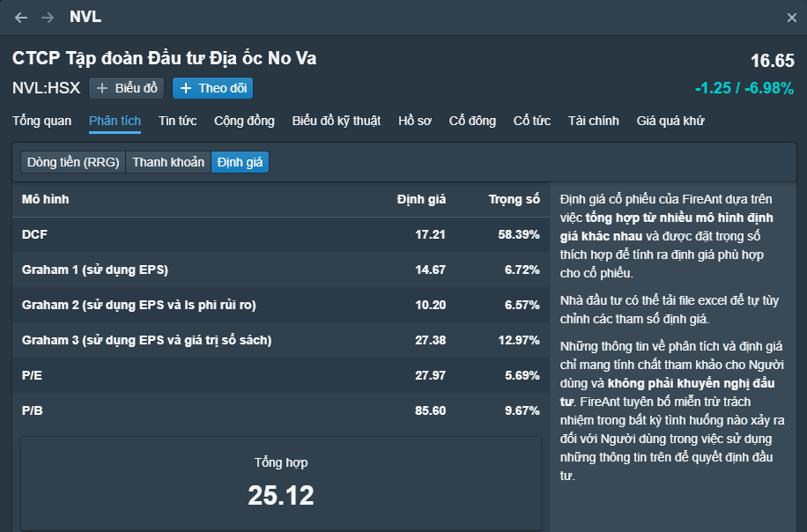Viewport: 807px width, 532px height.
Task: Select the Graham 3 model row
Action: (x=281, y=340)
